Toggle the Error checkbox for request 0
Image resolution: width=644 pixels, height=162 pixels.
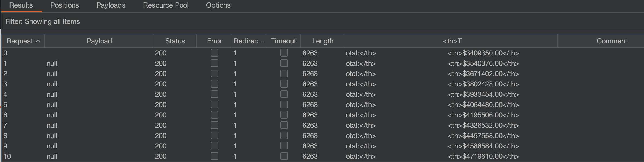point(214,53)
